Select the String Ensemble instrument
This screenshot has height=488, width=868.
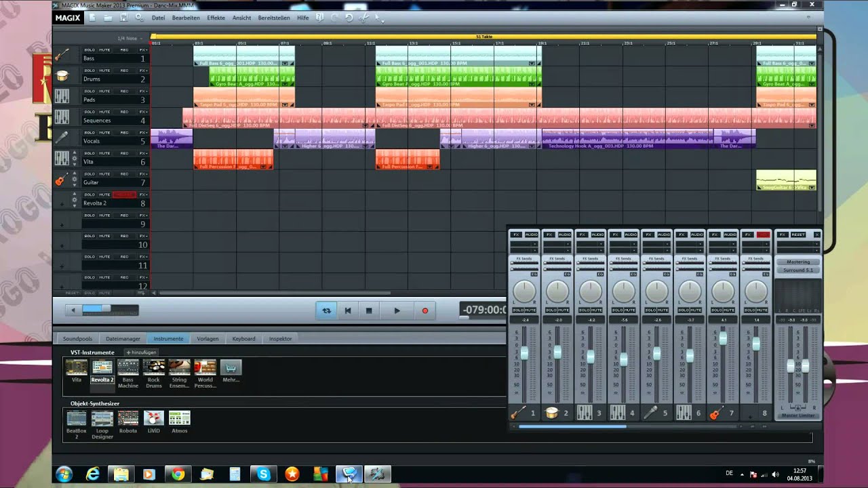click(x=180, y=373)
